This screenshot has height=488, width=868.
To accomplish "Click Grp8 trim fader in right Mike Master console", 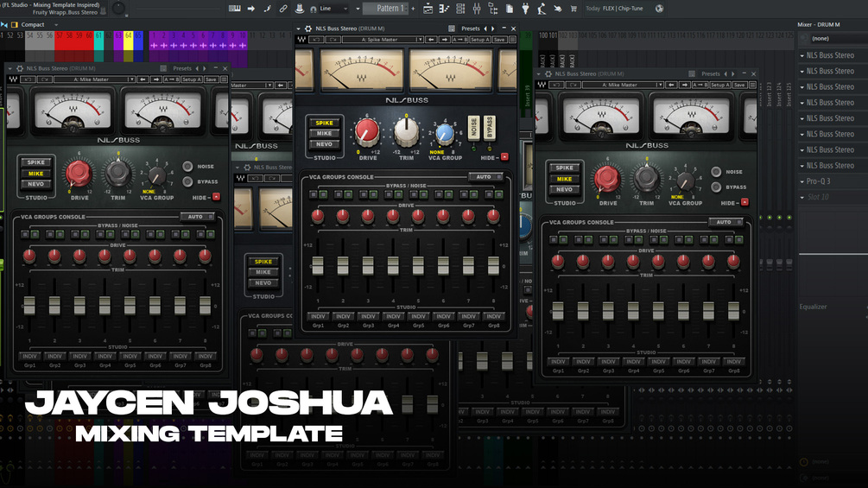I will [733, 311].
